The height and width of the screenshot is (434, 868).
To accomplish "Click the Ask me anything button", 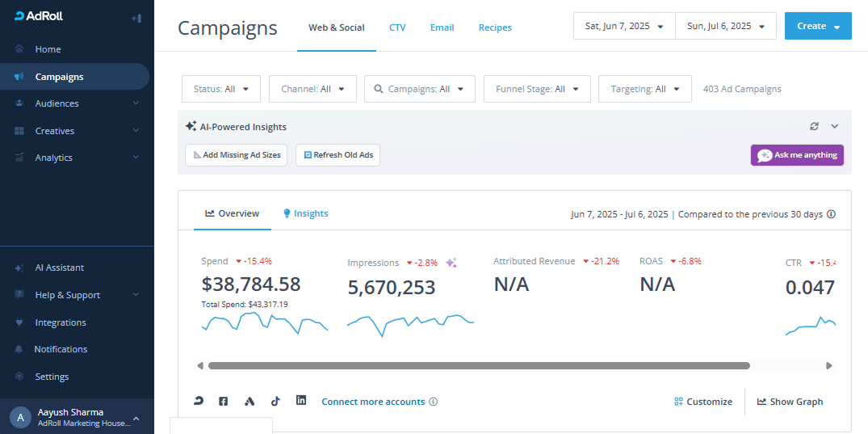I will coord(797,155).
